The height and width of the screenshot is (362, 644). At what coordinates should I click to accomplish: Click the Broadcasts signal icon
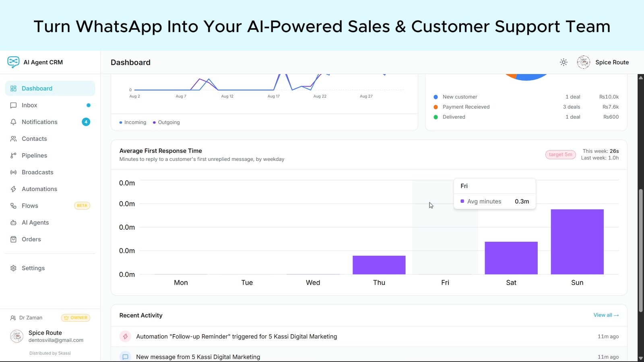pos(13,172)
